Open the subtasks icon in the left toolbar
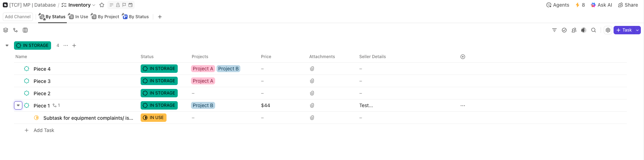The height and width of the screenshot is (160, 644). pos(15,30)
